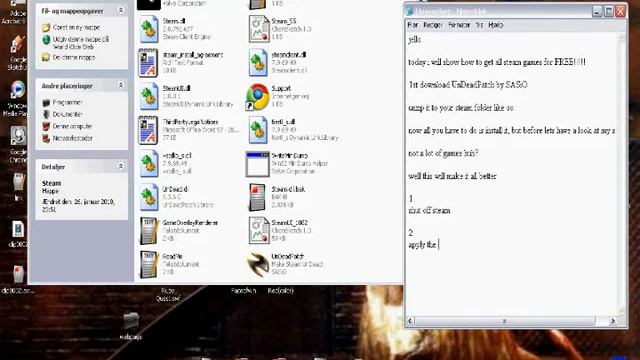This screenshot has width=640, height=360.
Task: Open the Rediger menu in Notepad
Action: pyautogui.click(x=433, y=25)
